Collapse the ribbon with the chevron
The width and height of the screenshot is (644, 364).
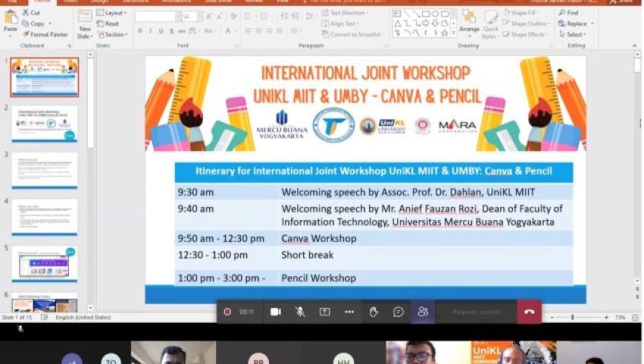click(x=635, y=45)
